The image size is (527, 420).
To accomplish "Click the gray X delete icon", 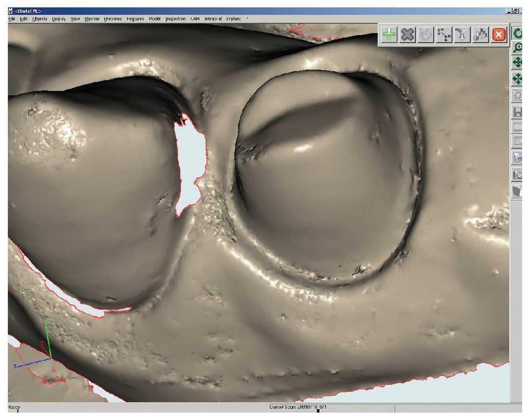I will click(x=408, y=35).
